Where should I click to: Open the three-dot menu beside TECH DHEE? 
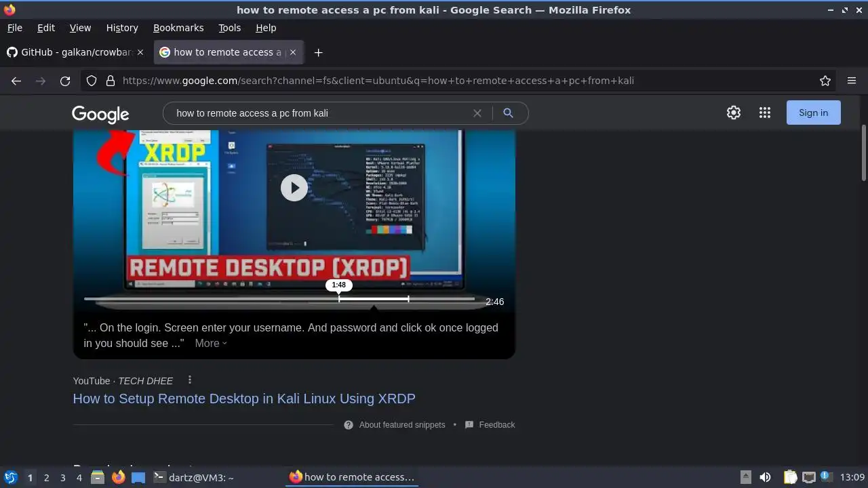[190, 380]
